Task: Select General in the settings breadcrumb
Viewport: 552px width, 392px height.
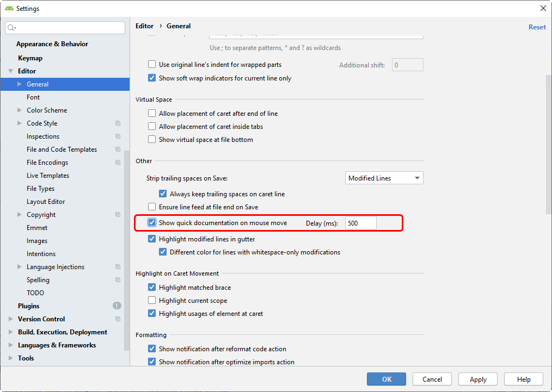Action: (x=179, y=26)
